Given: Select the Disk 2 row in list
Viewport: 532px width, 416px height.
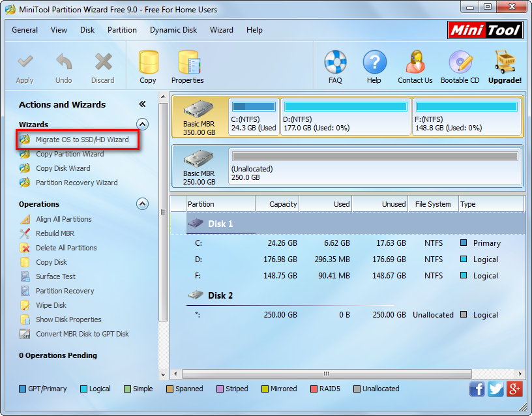Looking at the screenshot, I should coord(347,295).
